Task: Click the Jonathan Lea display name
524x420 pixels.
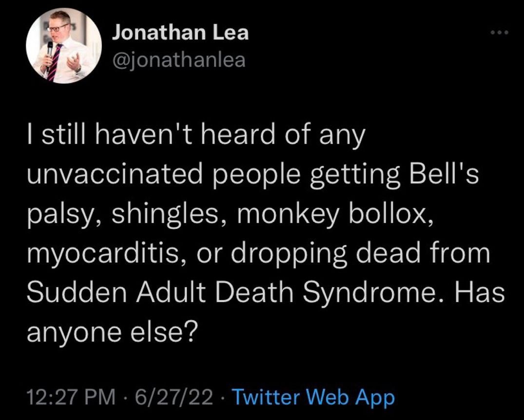Action: 180,33
